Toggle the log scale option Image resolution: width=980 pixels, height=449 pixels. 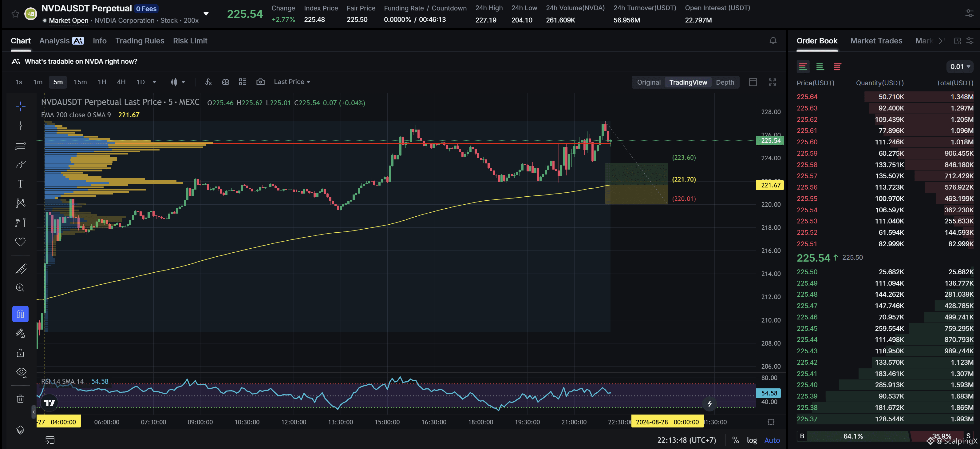tap(751, 440)
